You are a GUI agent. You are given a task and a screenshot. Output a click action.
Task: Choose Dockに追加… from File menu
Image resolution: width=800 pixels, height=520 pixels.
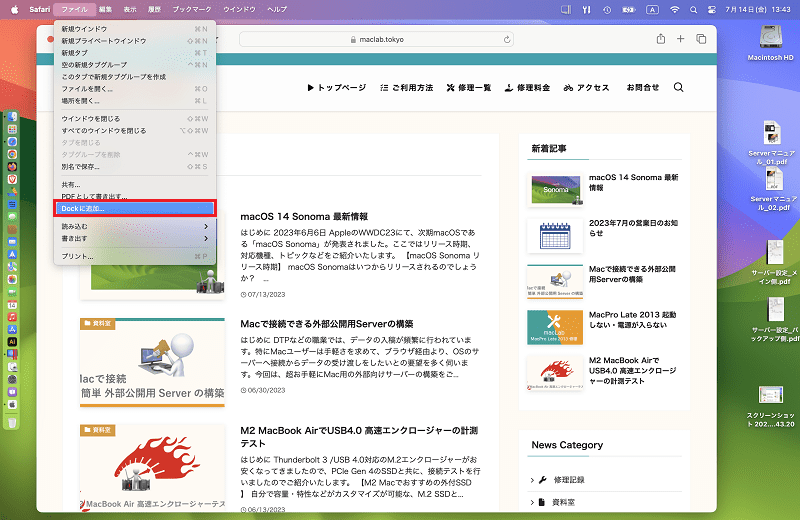(x=135, y=208)
